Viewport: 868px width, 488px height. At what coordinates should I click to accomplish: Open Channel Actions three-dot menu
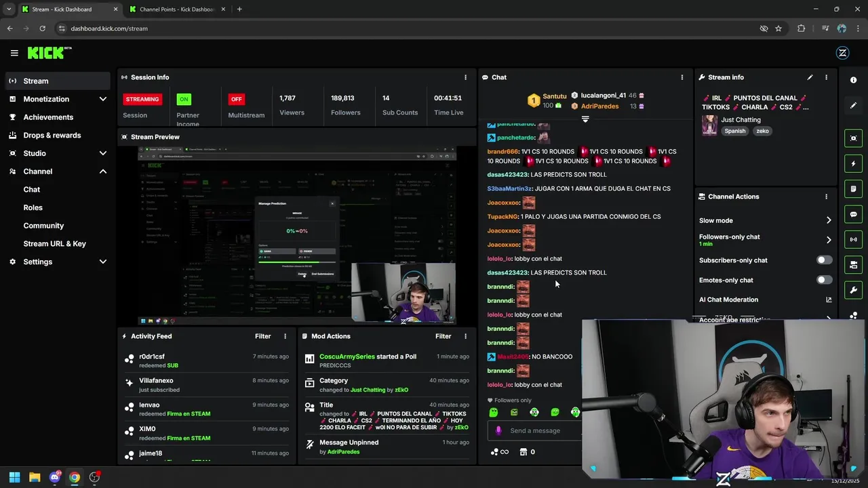[826, 197]
